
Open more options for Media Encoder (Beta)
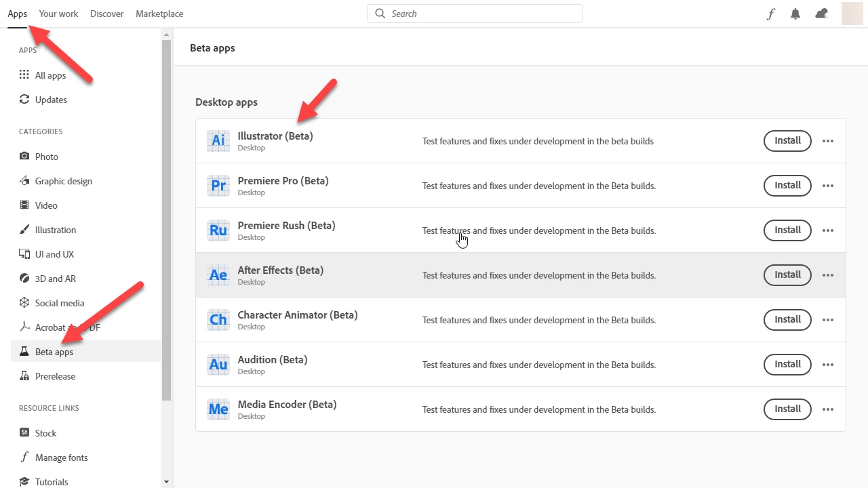coord(828,409)
